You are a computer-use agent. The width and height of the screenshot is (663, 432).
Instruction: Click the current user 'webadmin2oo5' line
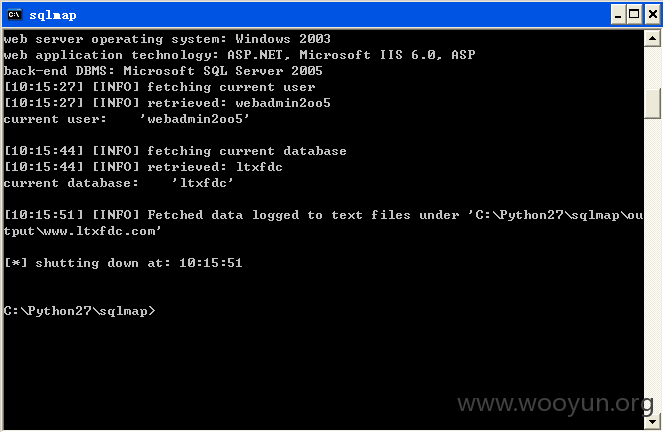126,119
